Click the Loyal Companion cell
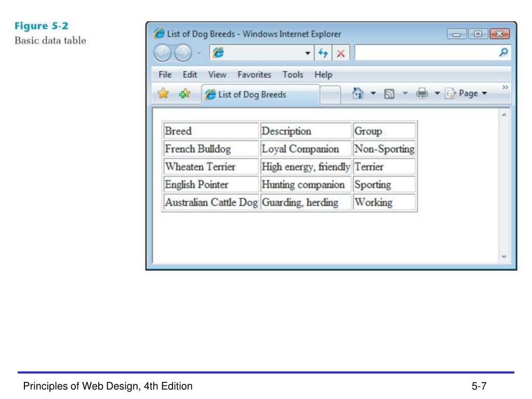This screenshot has width=532, height=399. (x=305, y=149)
